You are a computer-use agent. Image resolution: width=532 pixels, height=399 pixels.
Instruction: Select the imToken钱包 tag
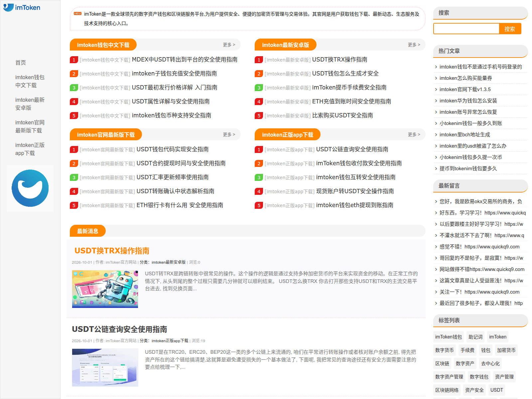click(x=449, y=337)
